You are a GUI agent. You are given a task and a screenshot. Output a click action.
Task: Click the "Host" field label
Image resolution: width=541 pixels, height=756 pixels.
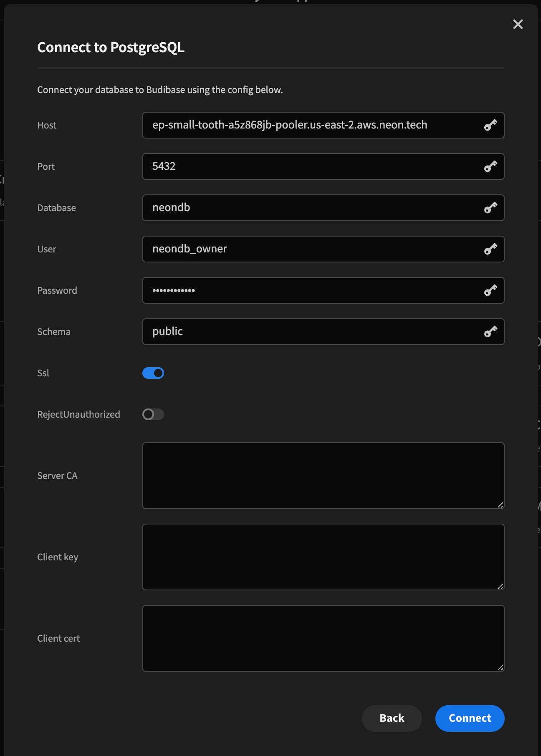tap(47, 125)
